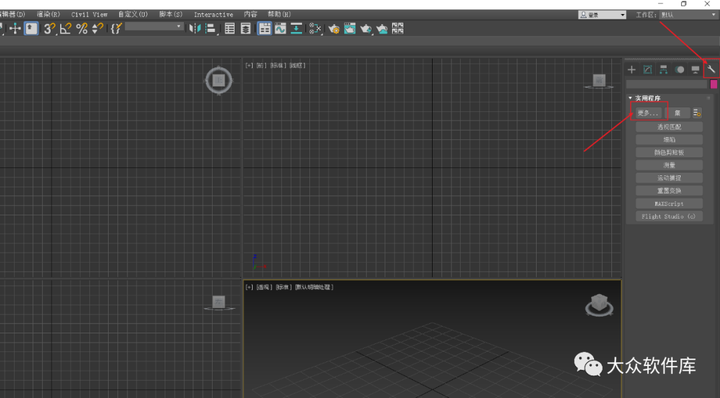Open the 渲染(R) menu
The height and width of the screenshot is (398, 720).
point(48,14)
